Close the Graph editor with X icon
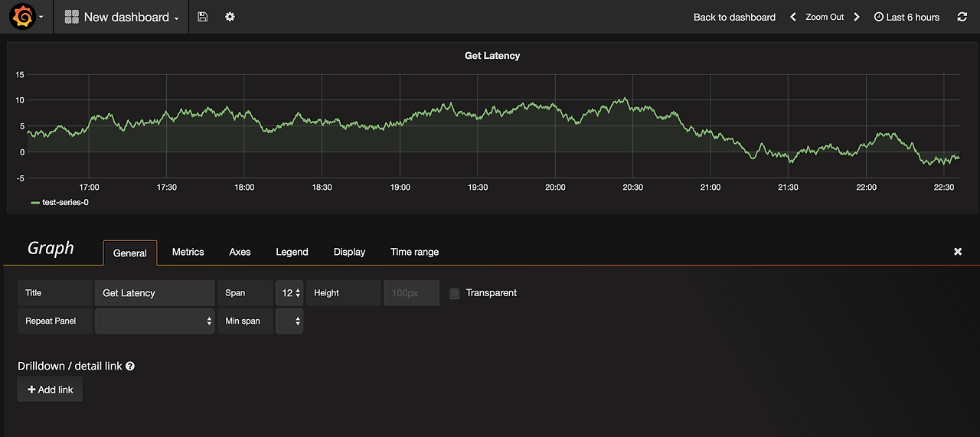The height and width of the screenshot is (437, 980). coord(958,251)
